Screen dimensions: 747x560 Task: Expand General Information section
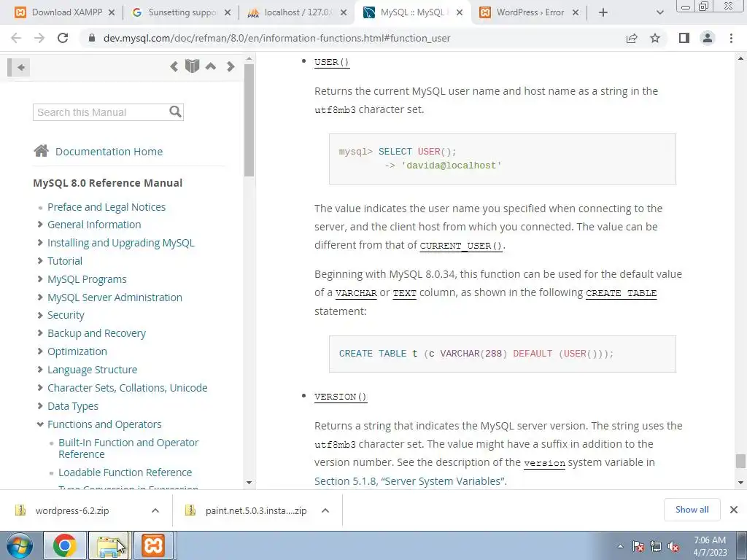[x=40, y=225]
